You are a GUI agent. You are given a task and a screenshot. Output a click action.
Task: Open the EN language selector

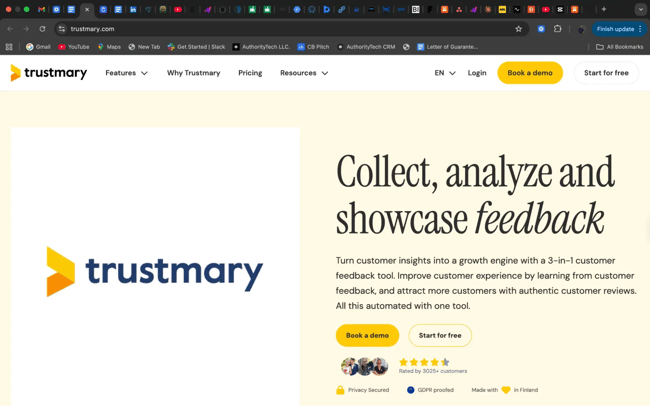[445, 73]
